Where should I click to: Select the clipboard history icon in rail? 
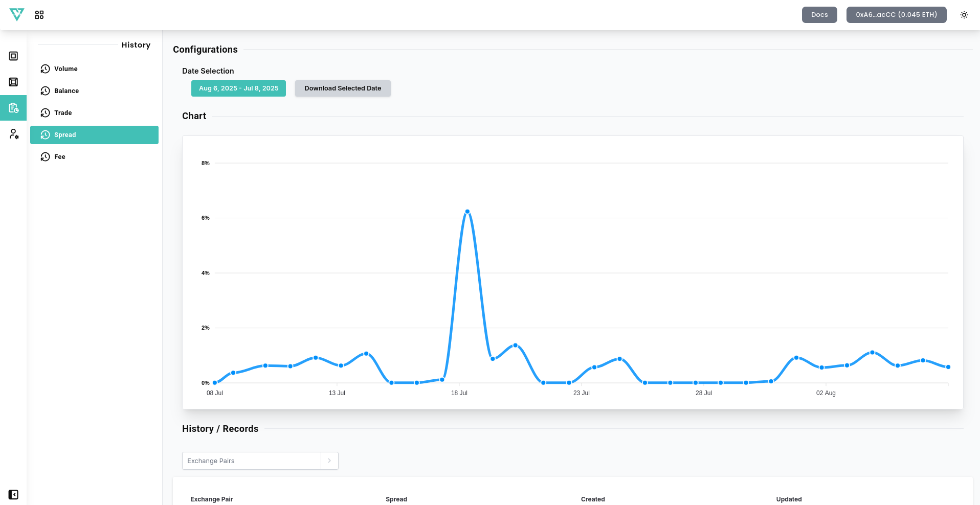pos(13,108)
